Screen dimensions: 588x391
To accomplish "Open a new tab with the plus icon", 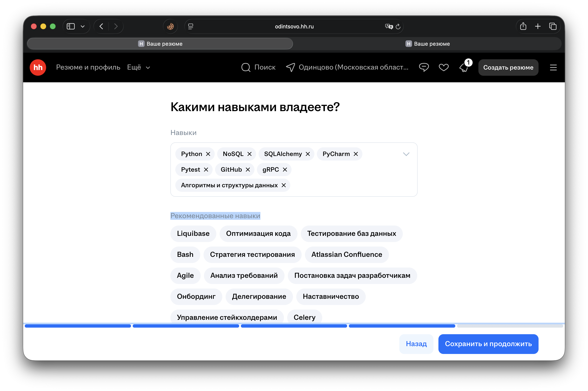I will (538, 26).
